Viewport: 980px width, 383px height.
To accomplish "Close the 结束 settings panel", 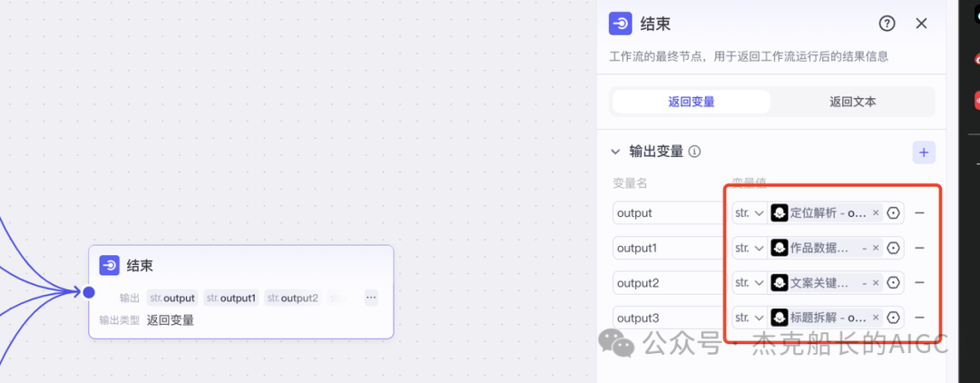I will click(x=921, y=24).
